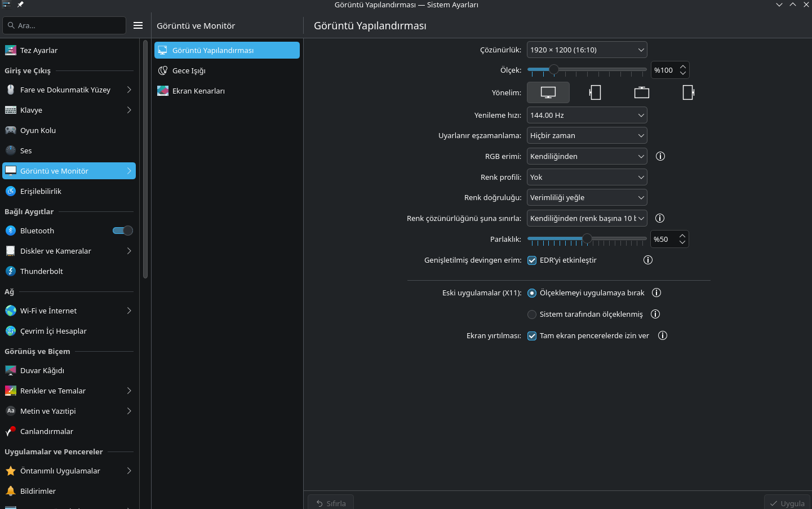Select upside-down orientation icon

click(642, 92)
